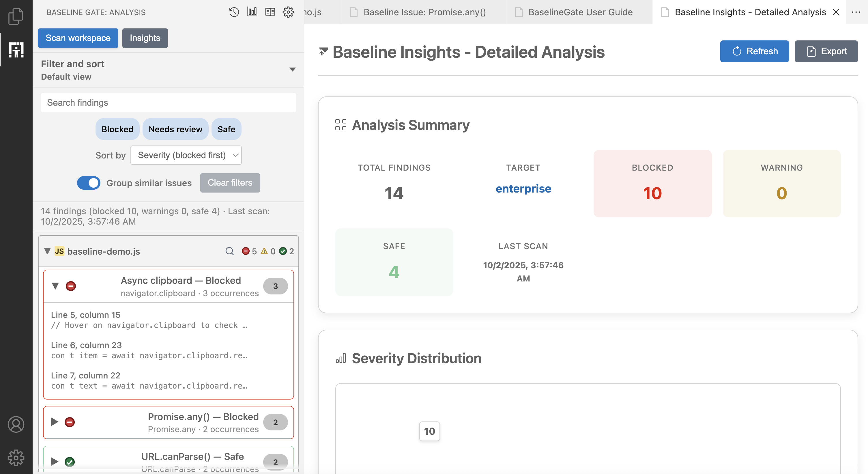
Task: Open the bar chart insights icon
Action: [252, 12]
